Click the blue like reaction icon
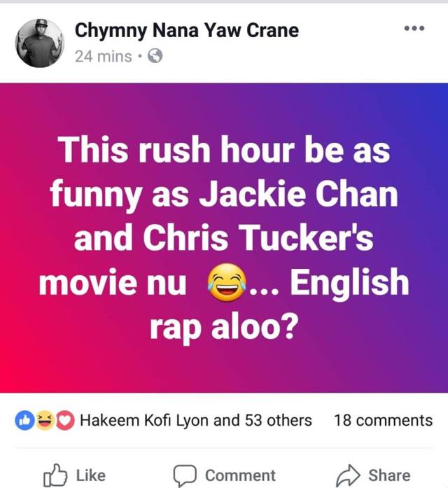448x488 pixels. [x=24, y=421]
